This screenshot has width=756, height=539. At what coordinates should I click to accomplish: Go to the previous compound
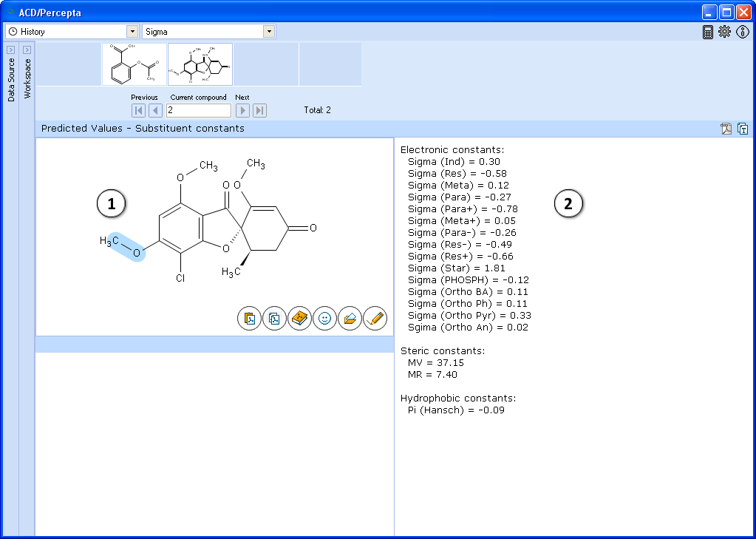click(x=155, y=110)
